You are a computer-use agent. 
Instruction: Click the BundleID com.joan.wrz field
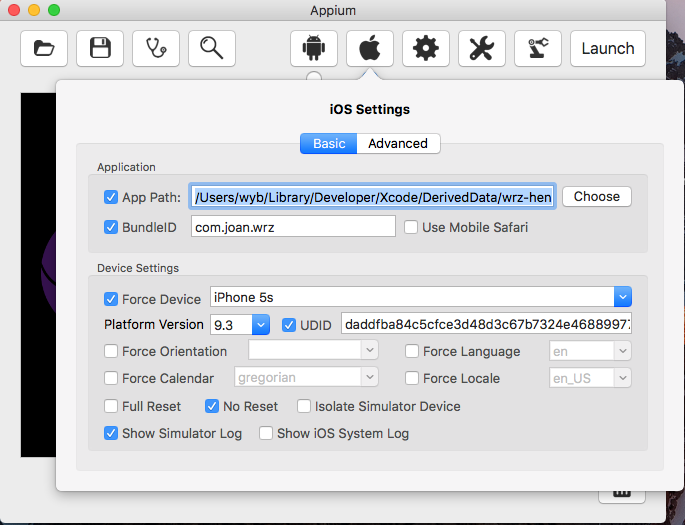point(293,227)
